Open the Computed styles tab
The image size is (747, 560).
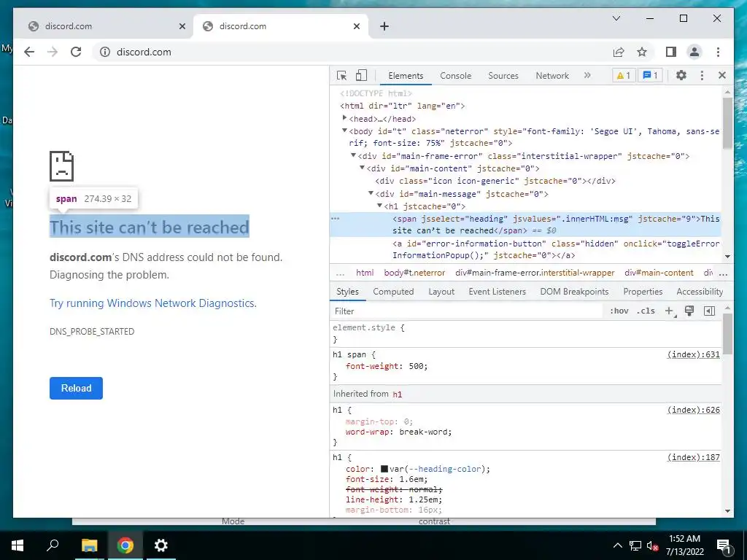tap(393, 292)
